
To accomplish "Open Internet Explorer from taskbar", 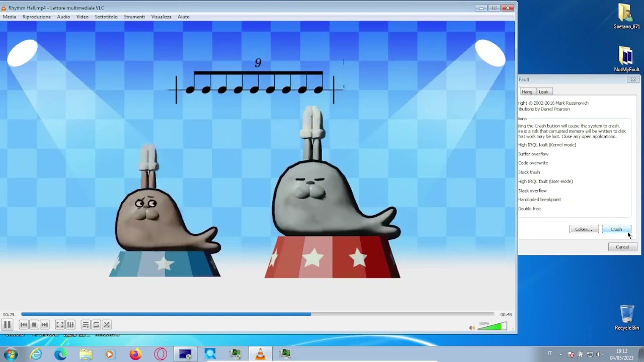I will [x=36, y=354].
